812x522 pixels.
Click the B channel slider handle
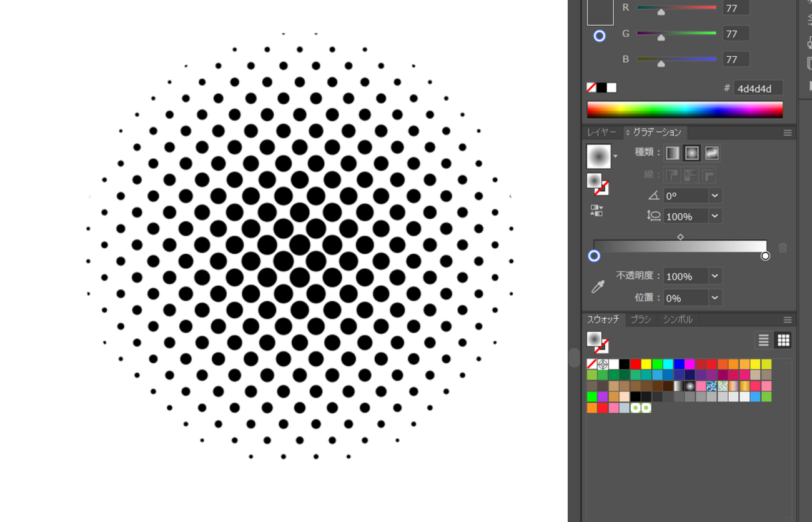[x=661, y=63]
